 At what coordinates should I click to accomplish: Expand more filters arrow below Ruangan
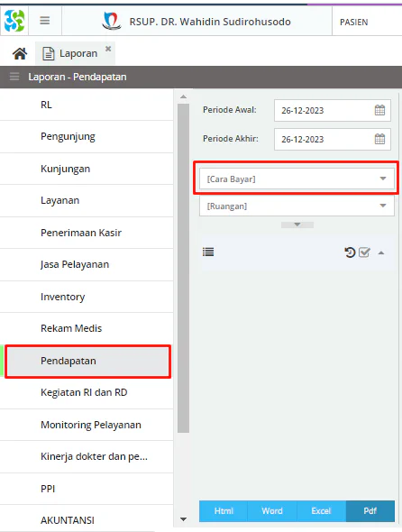coord(297,225)
